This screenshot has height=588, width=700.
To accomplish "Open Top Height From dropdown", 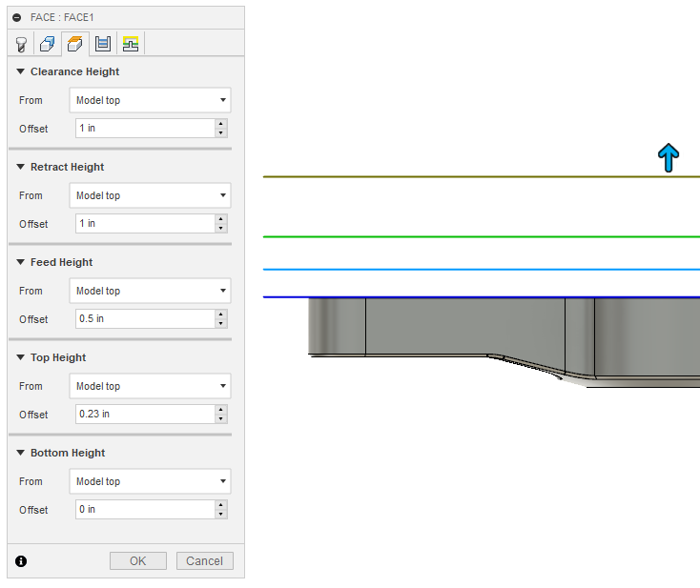I will tap(150, 386).
